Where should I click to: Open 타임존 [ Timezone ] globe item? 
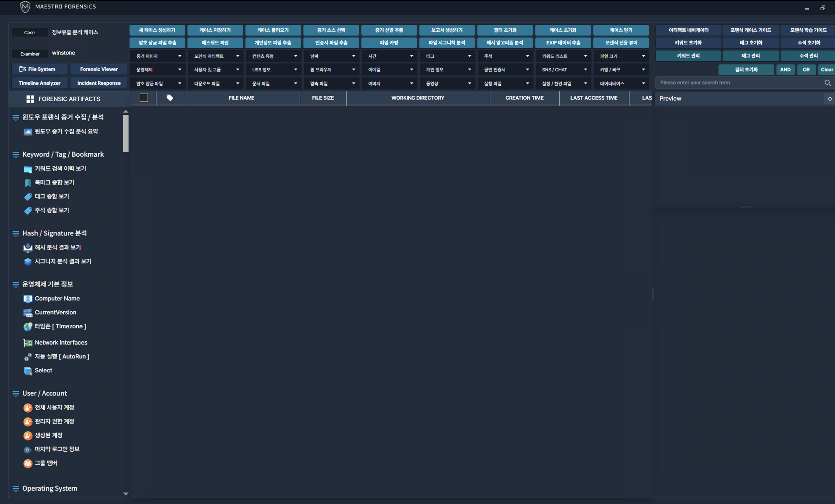tap(28, 326)
